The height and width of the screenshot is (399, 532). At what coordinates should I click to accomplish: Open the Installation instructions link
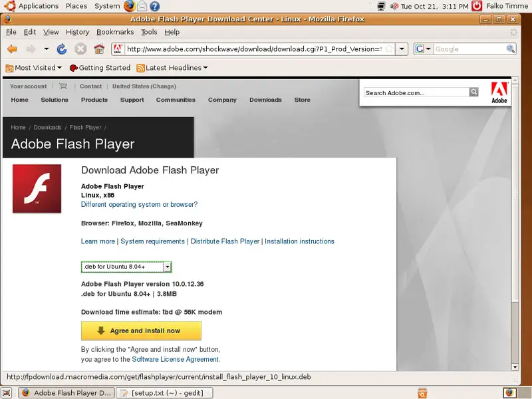click(299, 241)
